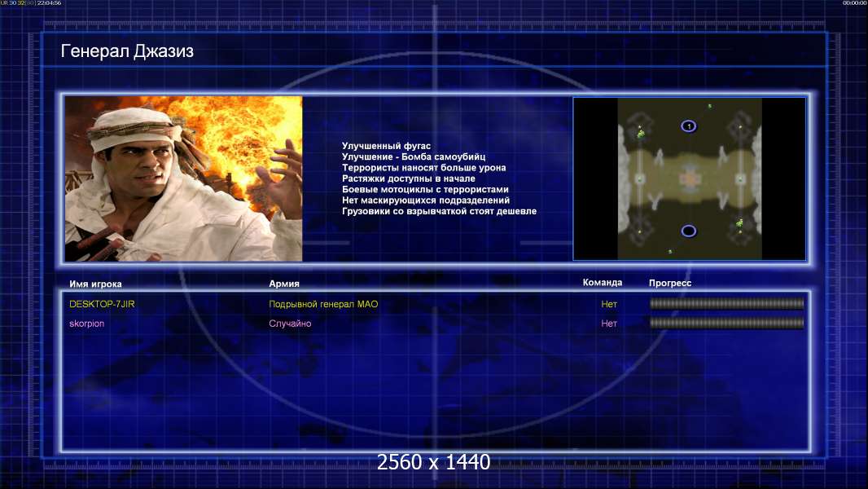Click the map preview thumbnail

689,178
